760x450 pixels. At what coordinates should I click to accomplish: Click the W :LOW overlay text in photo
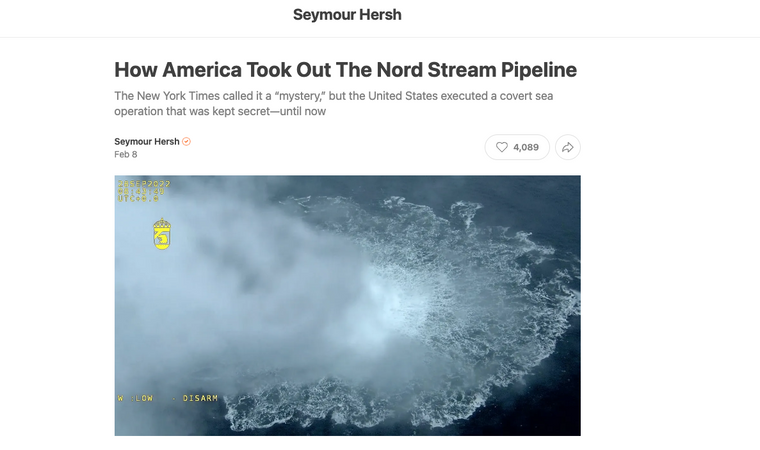(x=135, y=398)
